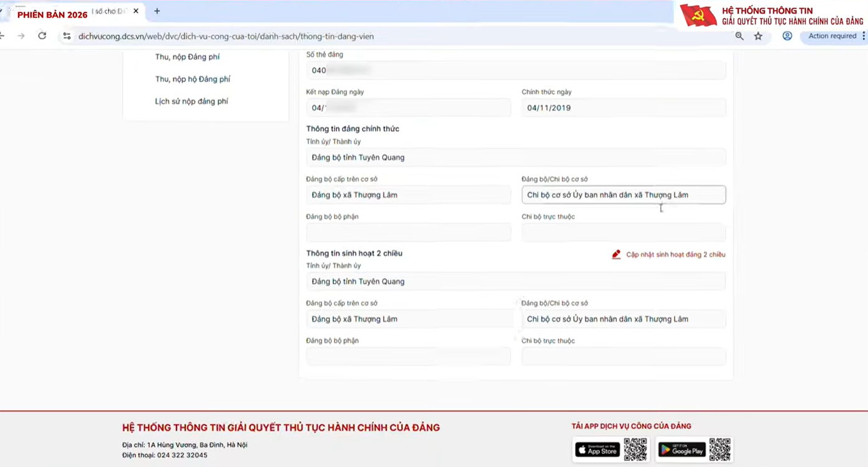Open the browser profile icon
868x467 pixels.
coord(787,36)
